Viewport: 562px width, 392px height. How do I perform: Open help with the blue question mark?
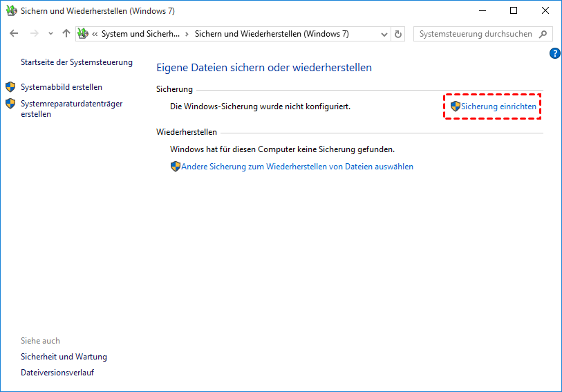point(554,53)
